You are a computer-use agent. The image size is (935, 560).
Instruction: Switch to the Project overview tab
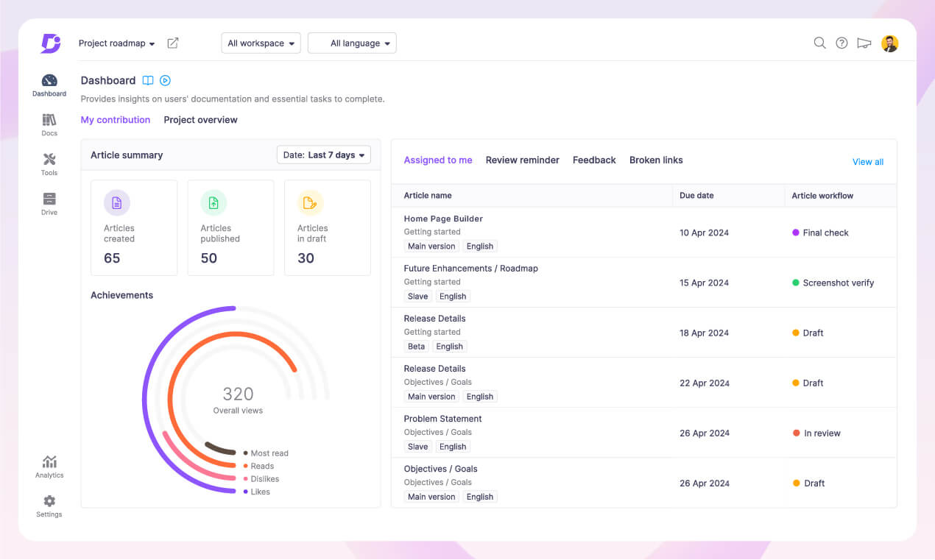tap(200, 119)
